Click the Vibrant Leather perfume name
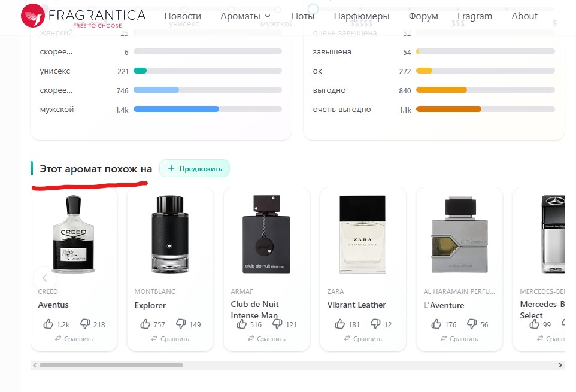The height and width of the screenshot is (392, 576). point(356,305)
